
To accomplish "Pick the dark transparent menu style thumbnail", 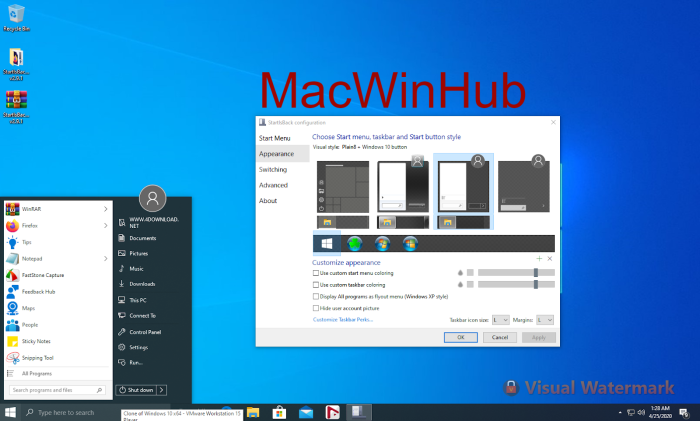I will click(x=524, y=184).
